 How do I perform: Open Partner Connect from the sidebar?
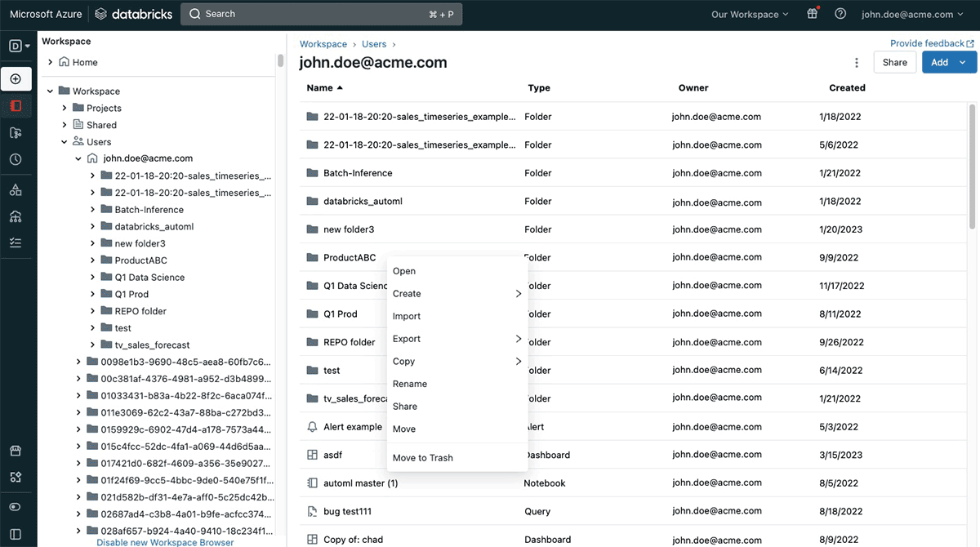point(16,477)
